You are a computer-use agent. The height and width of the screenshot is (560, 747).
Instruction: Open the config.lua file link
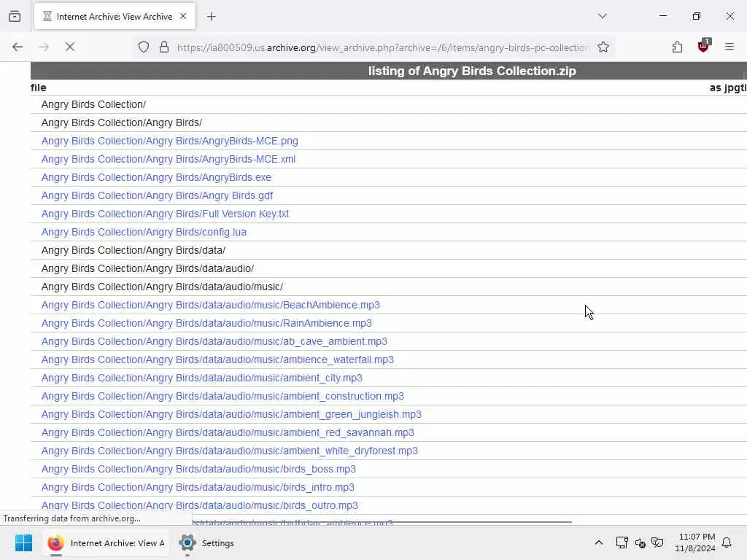tap(144, 232)
